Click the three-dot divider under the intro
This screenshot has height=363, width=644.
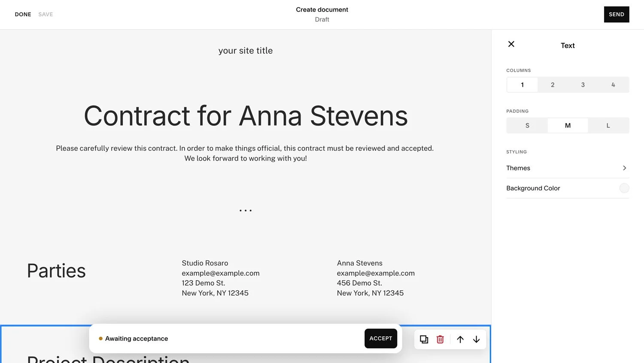246,210
